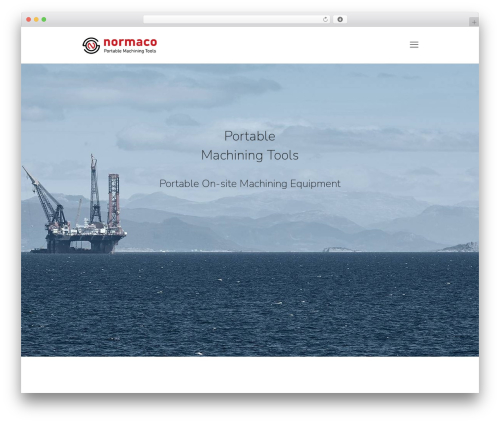Click the 'Portable Machining Tools' hero heading
This screenshot has height=423, width=500.
pos(250,146)
